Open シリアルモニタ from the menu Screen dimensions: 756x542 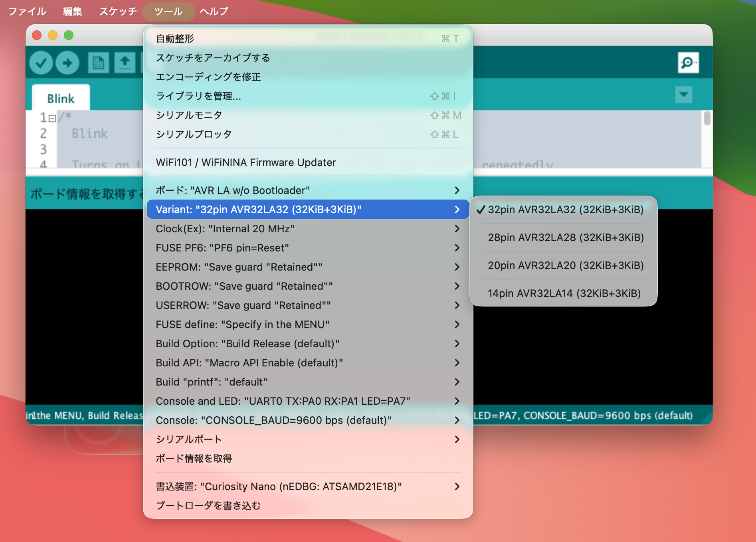coord(308,115)
